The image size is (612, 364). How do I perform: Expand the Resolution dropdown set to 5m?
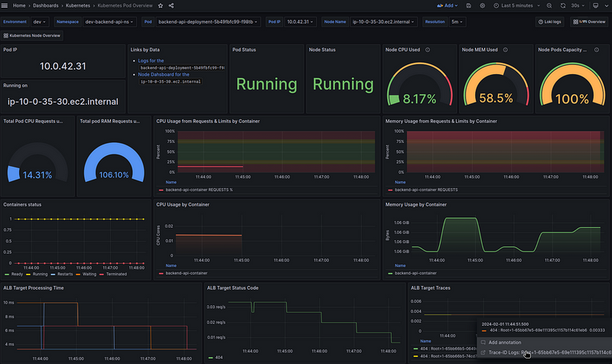(456, 22)
